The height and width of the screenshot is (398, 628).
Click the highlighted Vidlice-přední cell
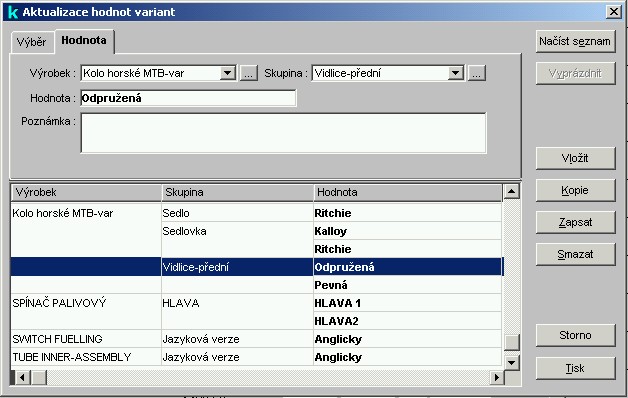point(237,267)
